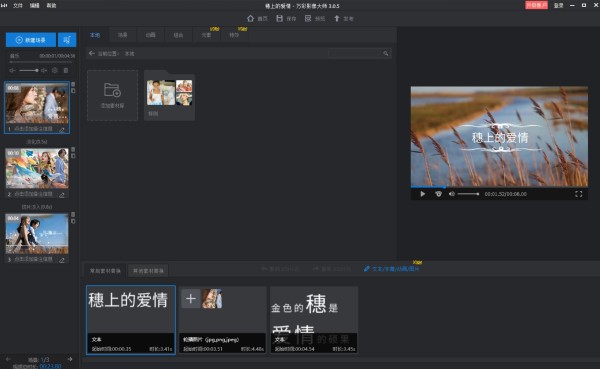Open the 帮助 menu

tap(51, 5)
